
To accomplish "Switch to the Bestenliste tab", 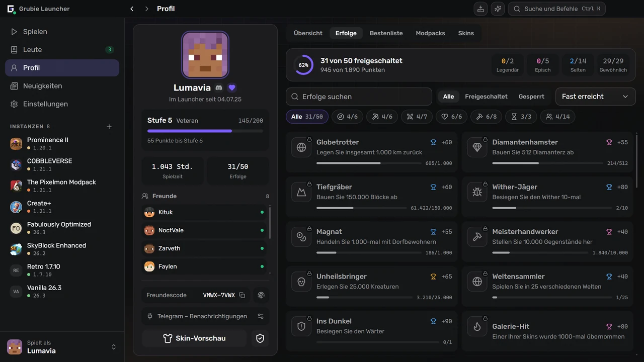I will click(386, 33).
